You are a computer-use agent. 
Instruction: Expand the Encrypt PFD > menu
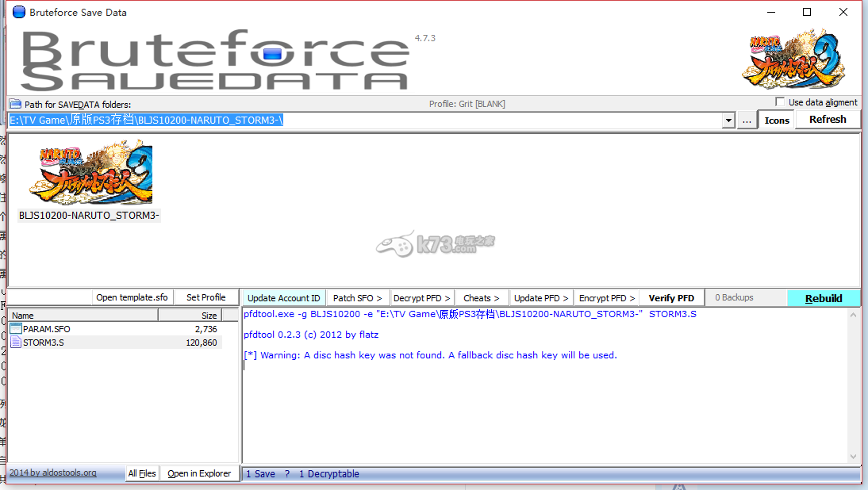(x=607, y=298)
